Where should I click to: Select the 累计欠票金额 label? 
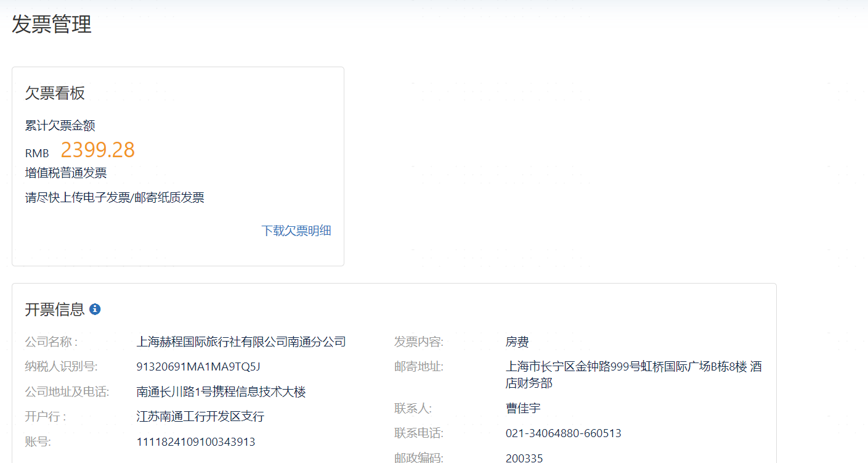tap(60, 126)
